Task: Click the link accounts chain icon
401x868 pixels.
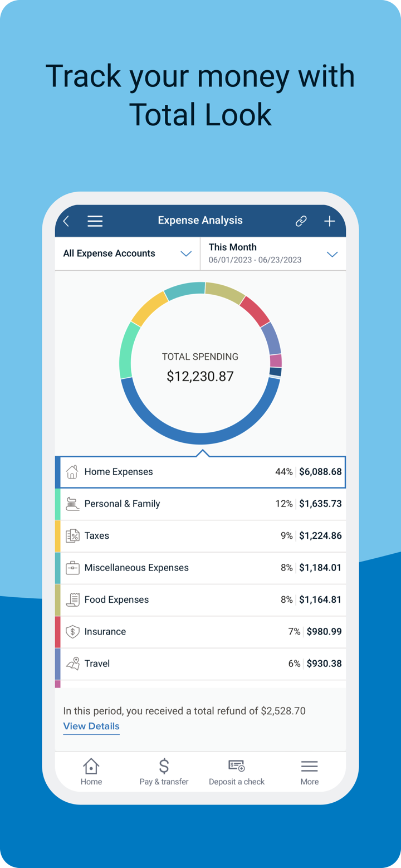Action: (301, 221)
